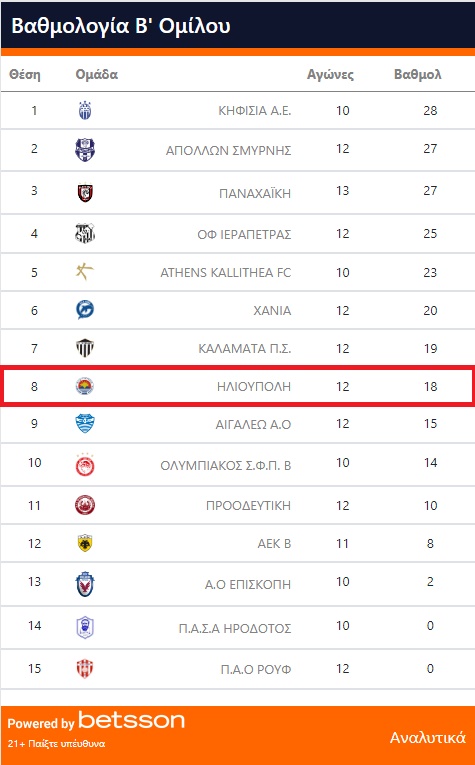The image size is (475, 765).
Task: Click the Π.Α.Σ.Α ΗΡΟΔΟΤΟΣ team name
Action: pyautogui.click(x=235, y=628)
